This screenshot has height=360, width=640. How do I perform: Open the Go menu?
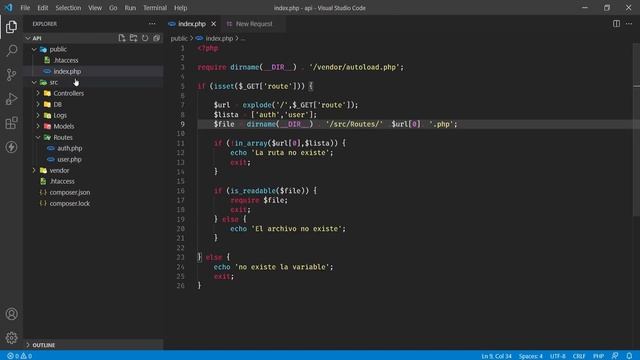pos(113,8)
